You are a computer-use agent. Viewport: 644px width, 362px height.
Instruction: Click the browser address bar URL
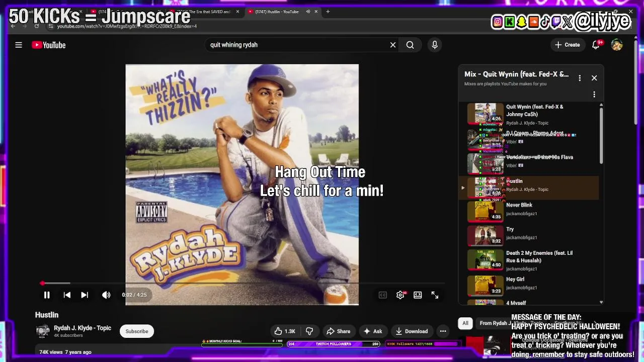[x=127, y=26]
